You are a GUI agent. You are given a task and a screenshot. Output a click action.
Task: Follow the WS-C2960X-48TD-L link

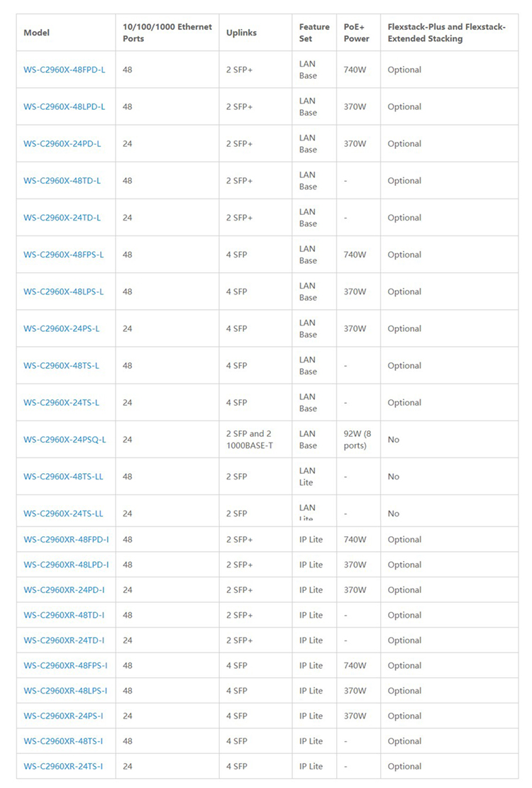tap(62, 181)
